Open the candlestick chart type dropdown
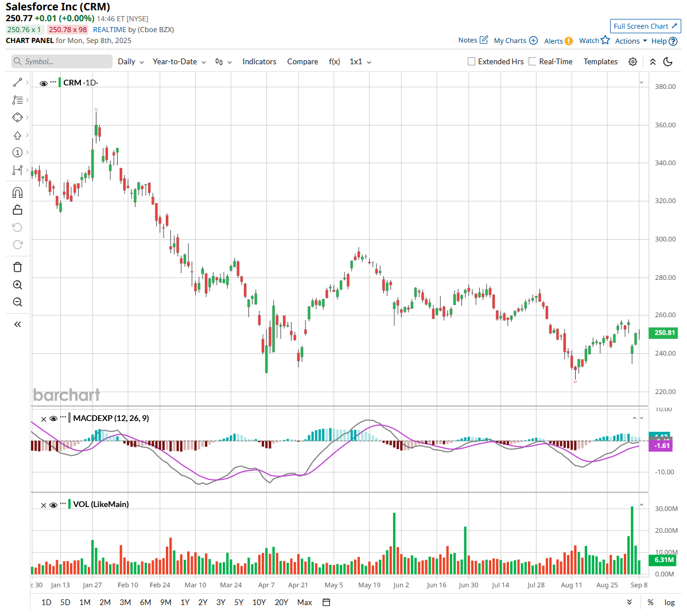 tap(223, 62)
